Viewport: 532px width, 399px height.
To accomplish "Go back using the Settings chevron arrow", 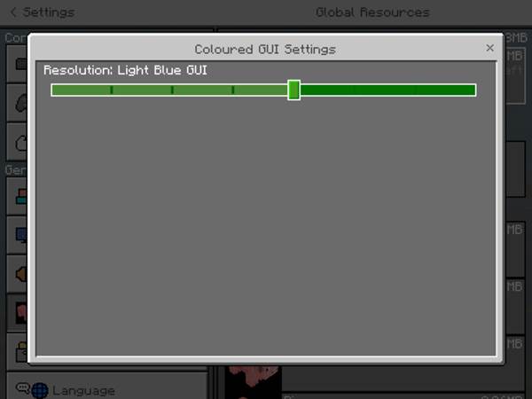I will 13,12.
